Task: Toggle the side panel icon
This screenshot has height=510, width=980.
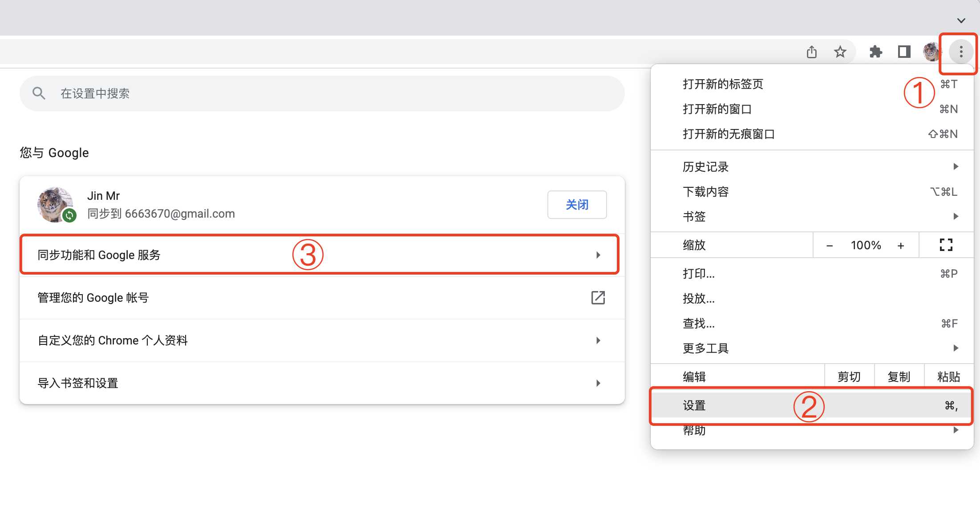Action: coord(904,52)
